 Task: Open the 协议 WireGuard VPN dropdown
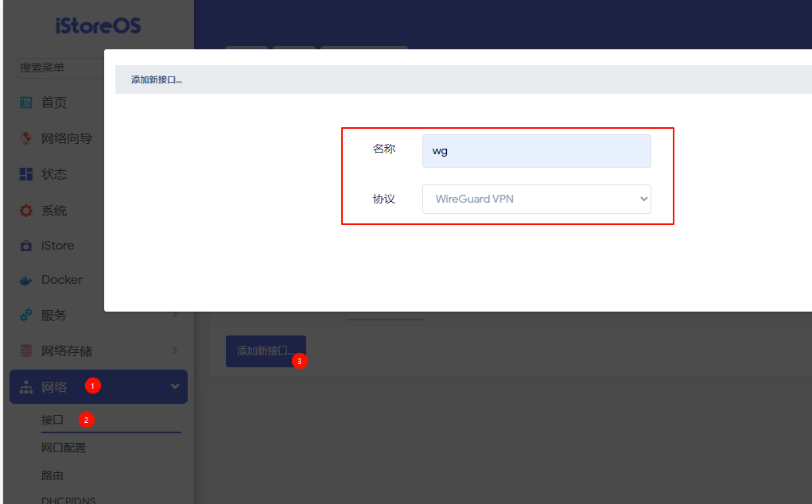coord(537,200)
